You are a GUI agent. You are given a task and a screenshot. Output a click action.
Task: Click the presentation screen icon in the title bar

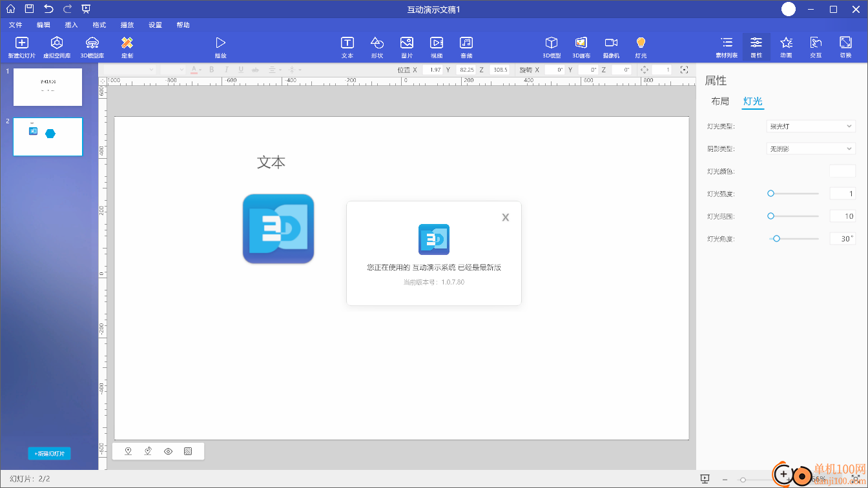pos(87,9)
